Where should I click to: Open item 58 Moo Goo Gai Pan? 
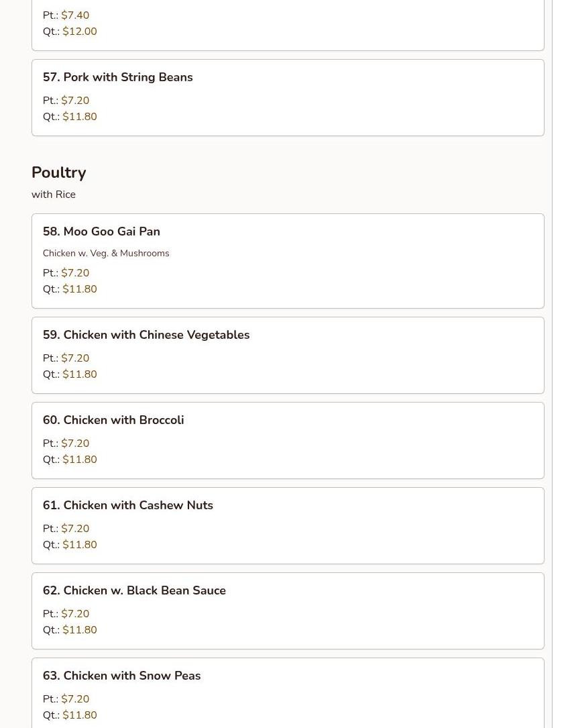click(x=101, y=231)
